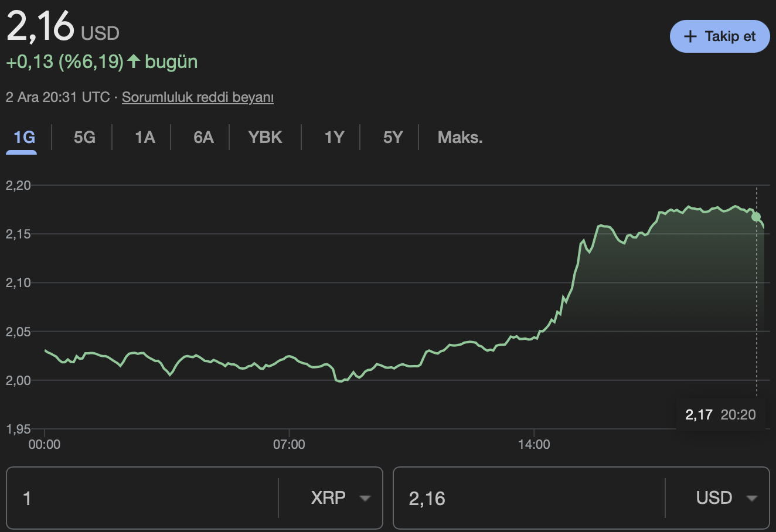This screenshot has width=776, height=532.
Task: Open the USD currency dropdown arrow
Action: [753, 498]
